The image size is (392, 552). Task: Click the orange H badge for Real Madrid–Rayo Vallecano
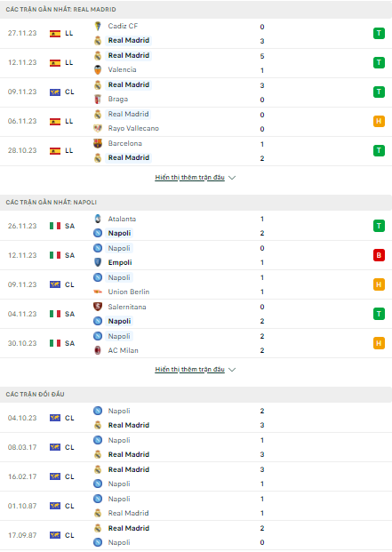pyautogui.click(x=379, y=122)
